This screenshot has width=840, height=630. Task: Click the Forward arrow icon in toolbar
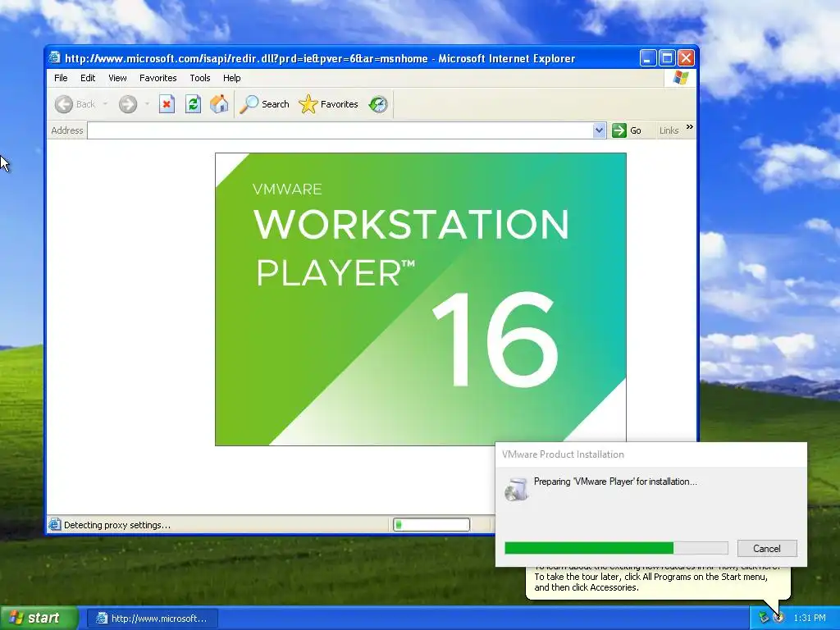(127, 104)
